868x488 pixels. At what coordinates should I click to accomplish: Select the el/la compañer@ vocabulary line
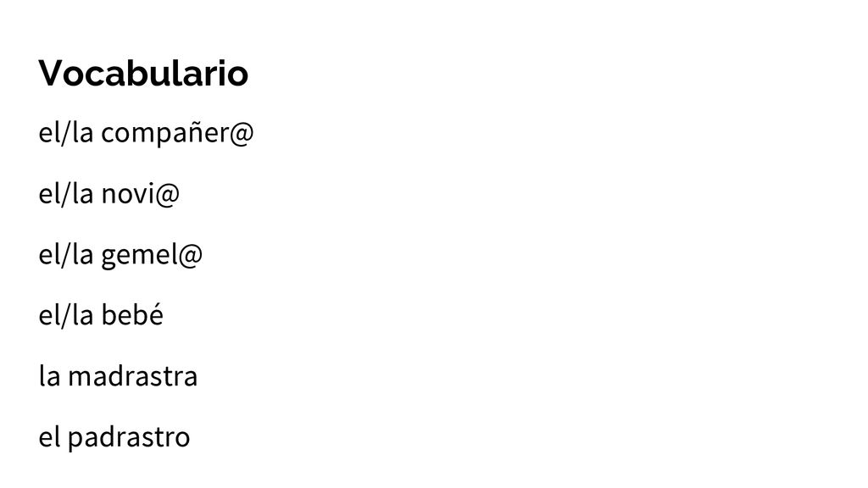click(146, 133)
